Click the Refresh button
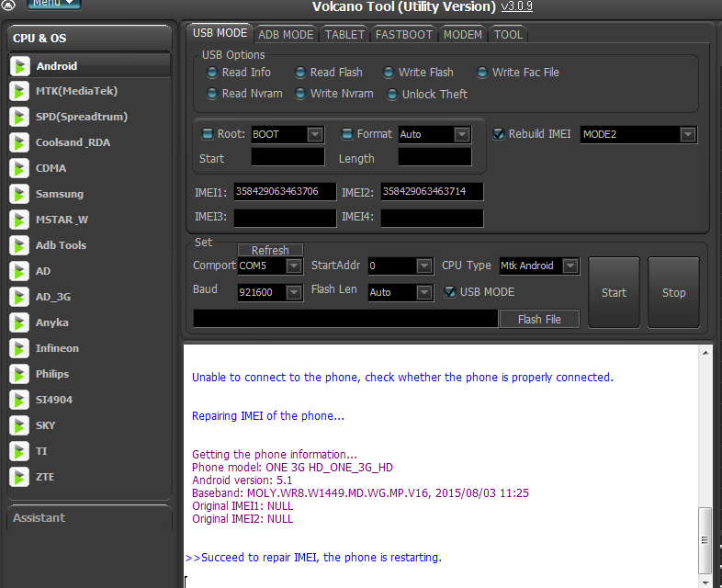722x588 pixels. [270, 250]
